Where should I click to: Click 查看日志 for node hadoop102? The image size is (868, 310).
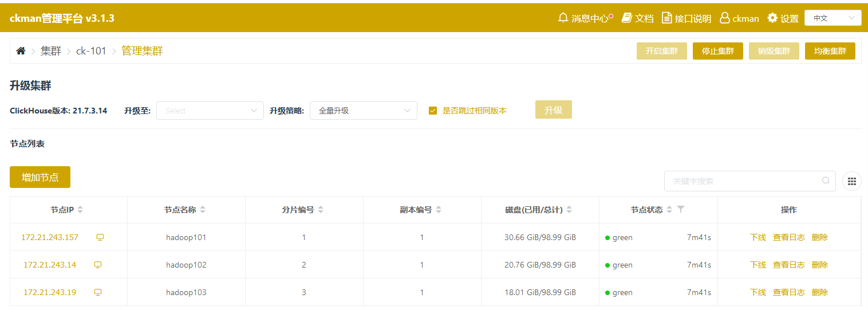tap(789, 265)
